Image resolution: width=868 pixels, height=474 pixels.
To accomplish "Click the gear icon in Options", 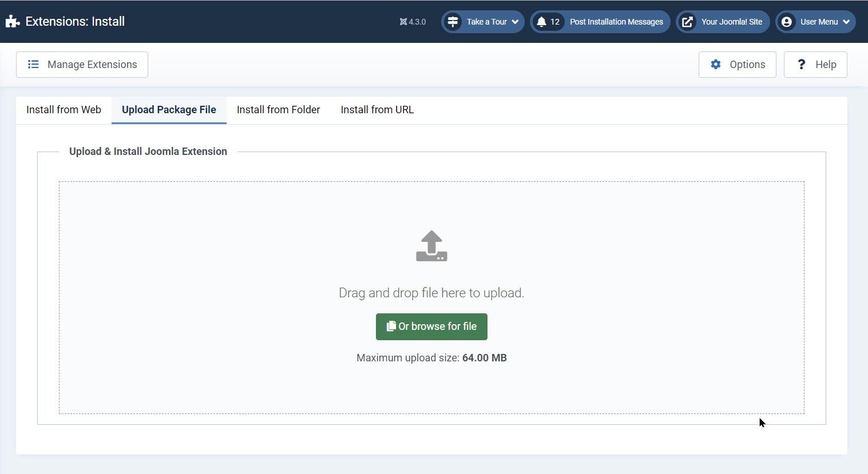I will pos(715,65).
